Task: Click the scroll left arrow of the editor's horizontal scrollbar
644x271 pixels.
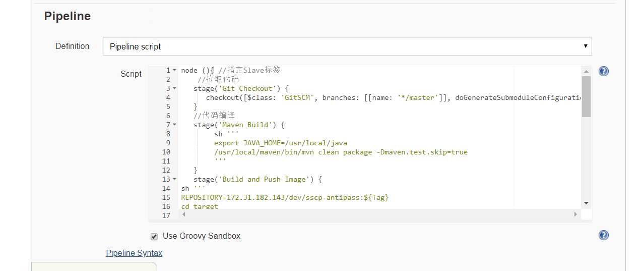Action: click(x=183, y=214)
